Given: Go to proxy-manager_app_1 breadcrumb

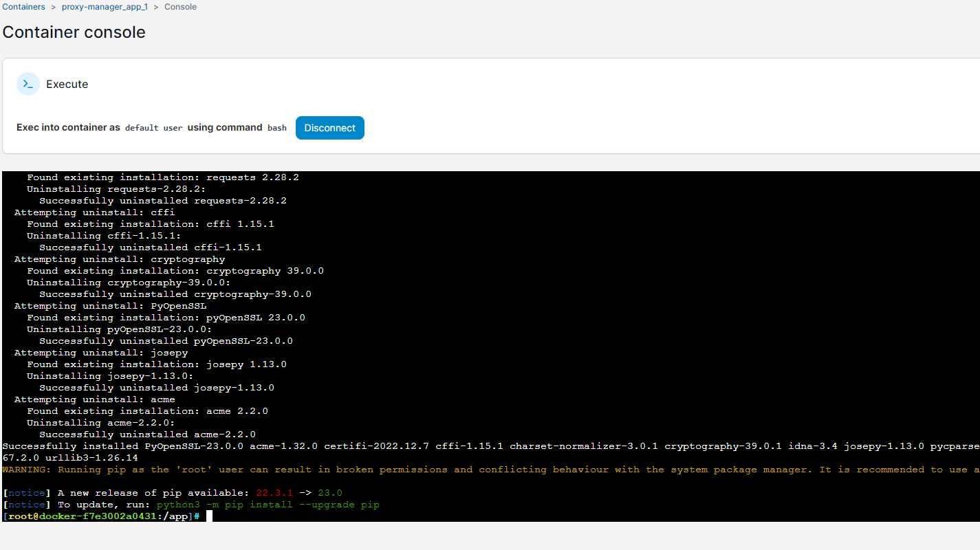Looking at the screenshot, I should (105, 7).
